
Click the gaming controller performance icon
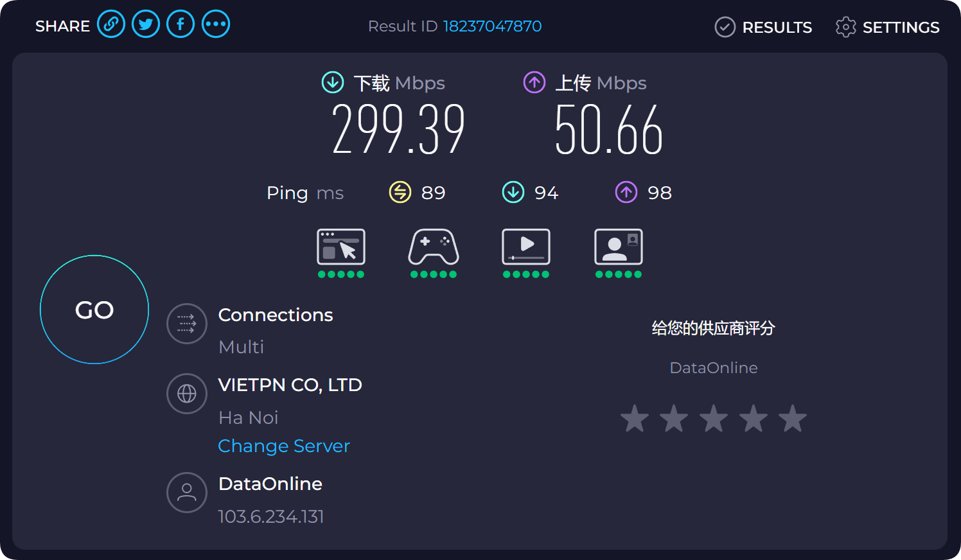(x=434, y=247)
